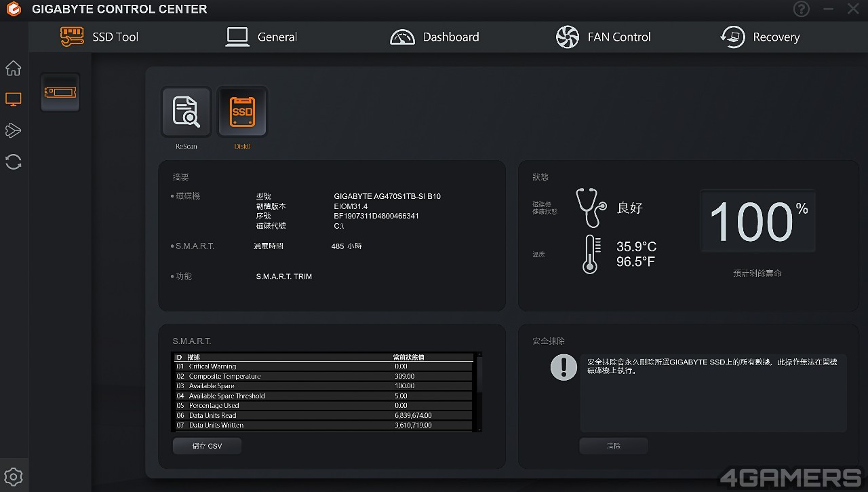Click the model name GIGABYTE AG470S1TB-SI B10
Image resolution: width=868 pixels, height=492 pixels.
[387, 196]
